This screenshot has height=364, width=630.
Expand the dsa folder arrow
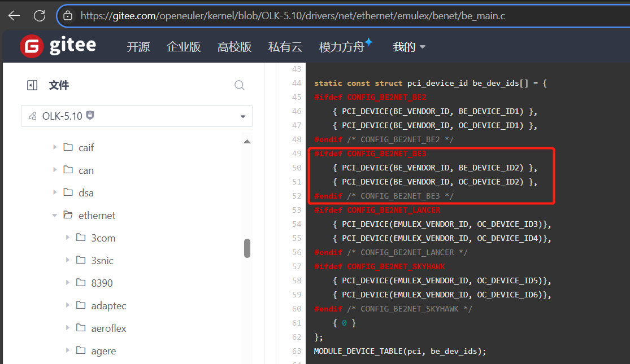(55, 192)
